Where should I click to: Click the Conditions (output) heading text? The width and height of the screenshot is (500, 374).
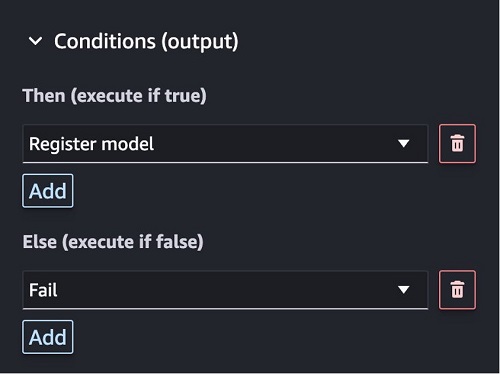[x=146, y=42]
